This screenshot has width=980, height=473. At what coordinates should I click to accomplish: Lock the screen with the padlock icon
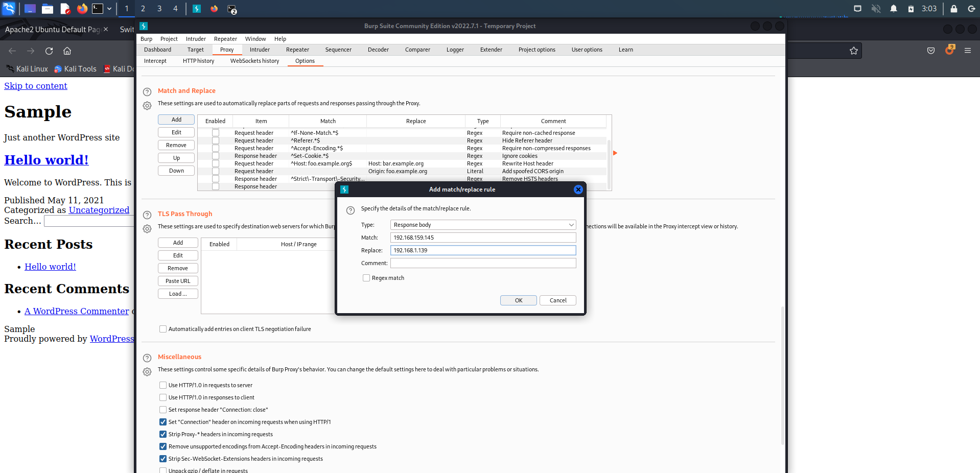pyautogui.click(x=953, y=9)
